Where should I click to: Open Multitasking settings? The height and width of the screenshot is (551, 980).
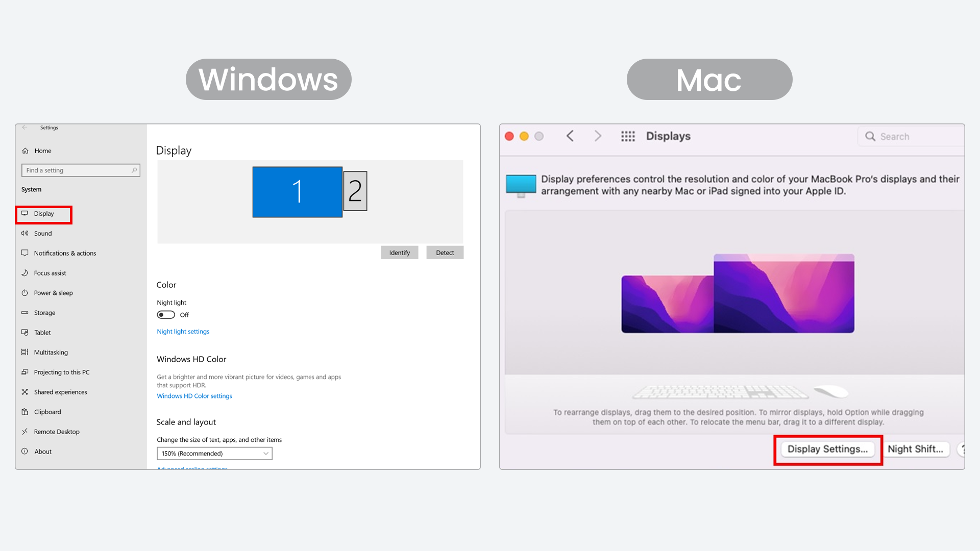coord(51,352)
